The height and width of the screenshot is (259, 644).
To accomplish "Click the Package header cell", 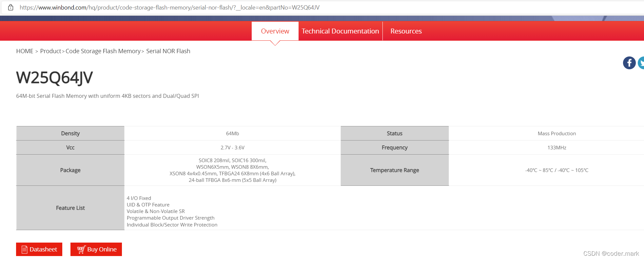I will [x=70, y=170].
